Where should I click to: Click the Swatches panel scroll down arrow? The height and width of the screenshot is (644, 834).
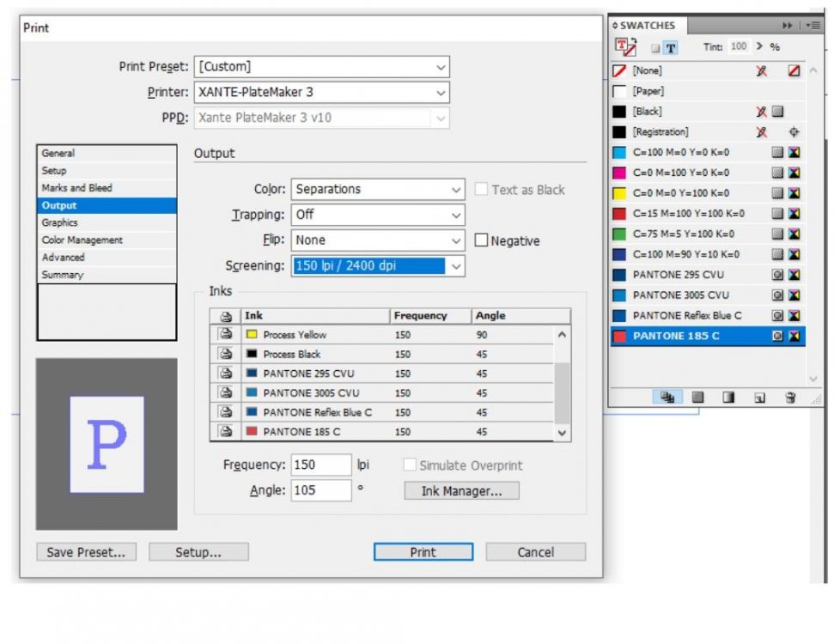[813, 379]
